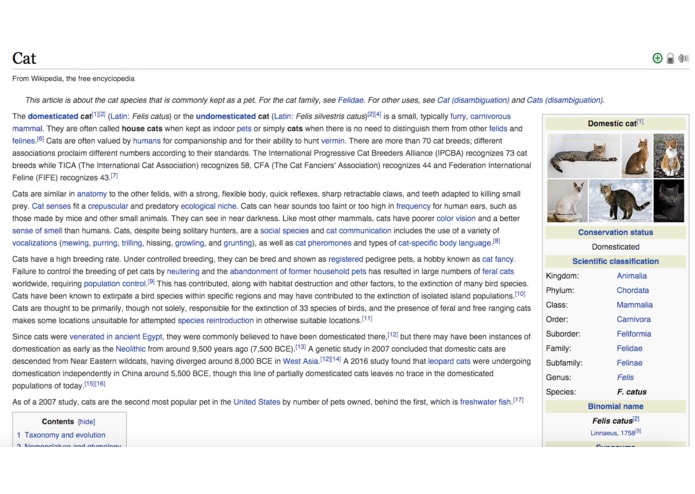Open the carnivorous link
The image size is (695, 494).
tap(490, 116)
